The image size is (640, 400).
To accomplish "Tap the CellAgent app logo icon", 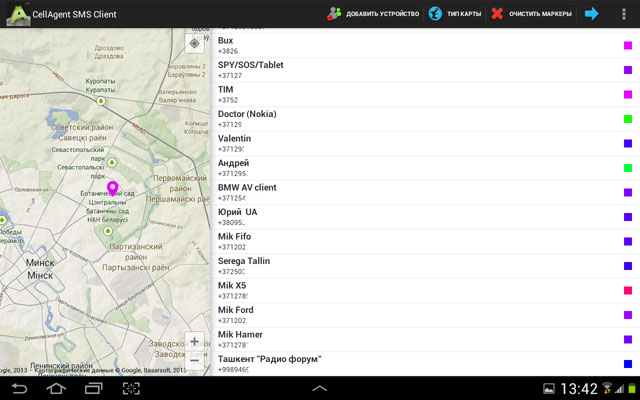I will [18, 14].
